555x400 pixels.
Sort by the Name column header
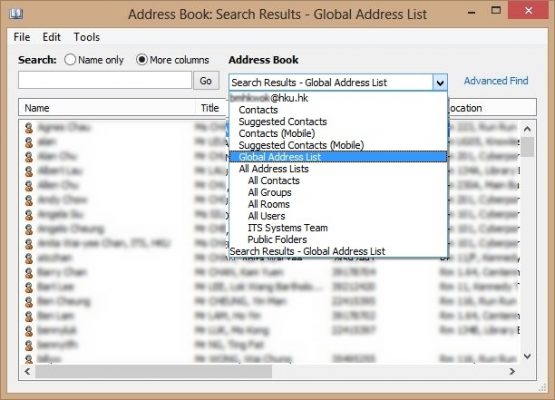106,108
